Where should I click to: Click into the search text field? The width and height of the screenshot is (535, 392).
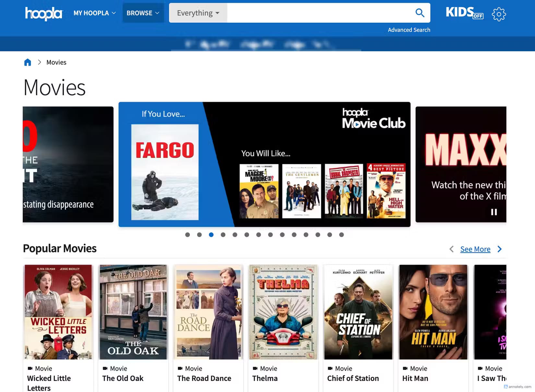click(318, 13)
